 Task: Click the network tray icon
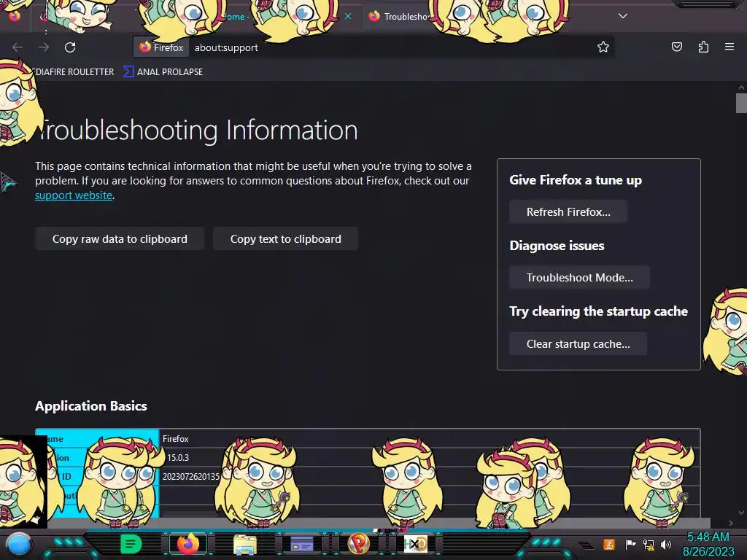coord(649,544)
